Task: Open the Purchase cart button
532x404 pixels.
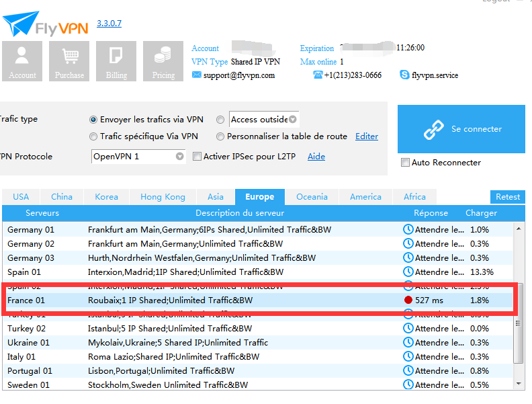Action: coord(69,61)
